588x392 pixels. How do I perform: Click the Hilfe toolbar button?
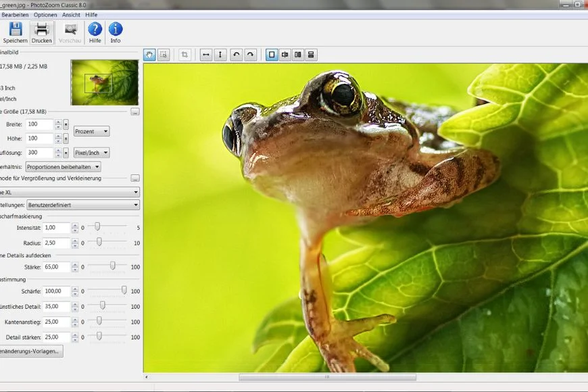[x=95, y=30]
